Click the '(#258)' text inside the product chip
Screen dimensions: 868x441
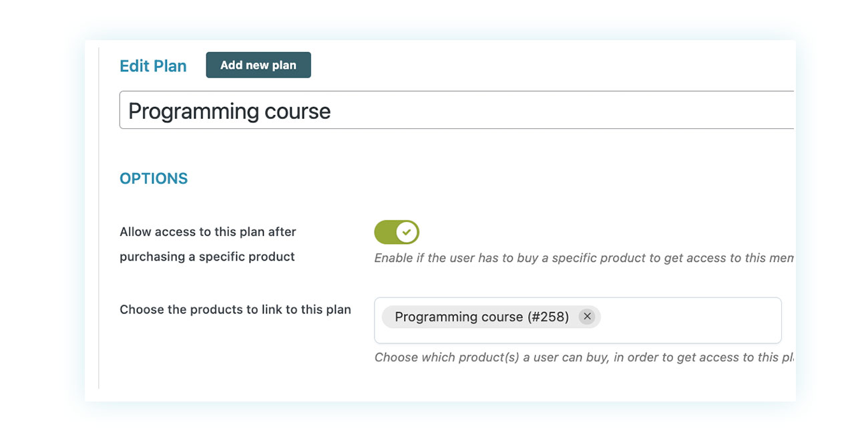(548, 317)
